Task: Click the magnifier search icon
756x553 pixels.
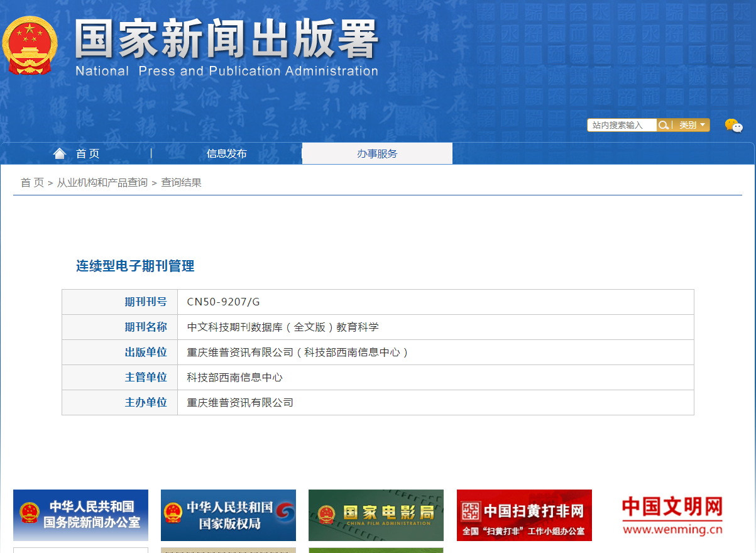Action: pyautogui.click(x=663, y=125)
